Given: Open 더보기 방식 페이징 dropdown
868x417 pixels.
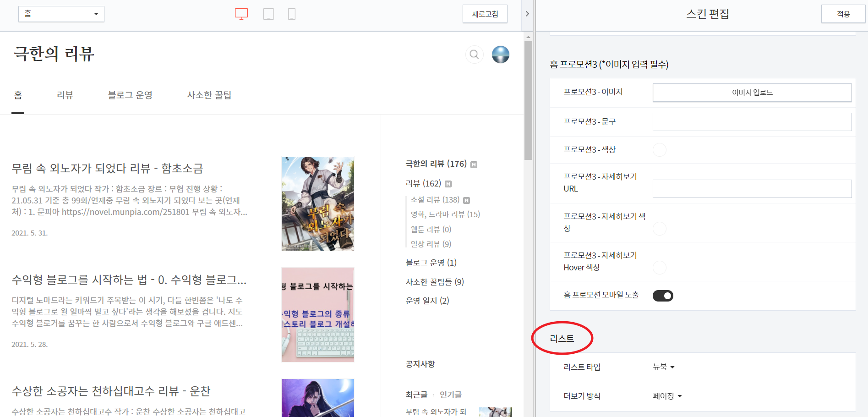Looking at the screenshot, I should pos(667,396).
